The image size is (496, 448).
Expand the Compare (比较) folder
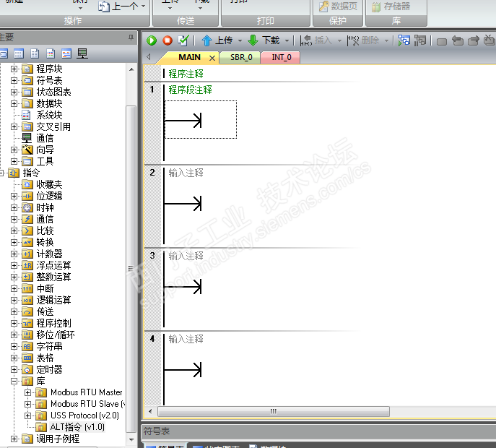(x=14, y=231)
